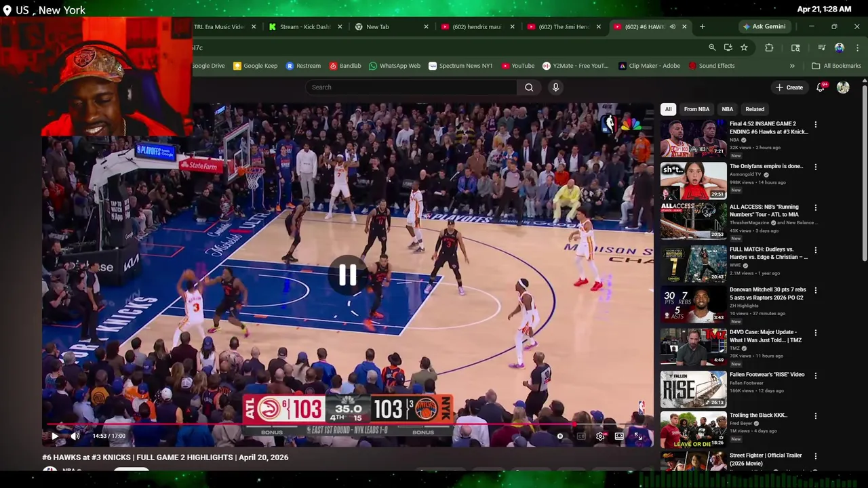Screen dimensions: 868x488
Task: Mute the video with the speaker icon
Action: [x=75, y=436]
